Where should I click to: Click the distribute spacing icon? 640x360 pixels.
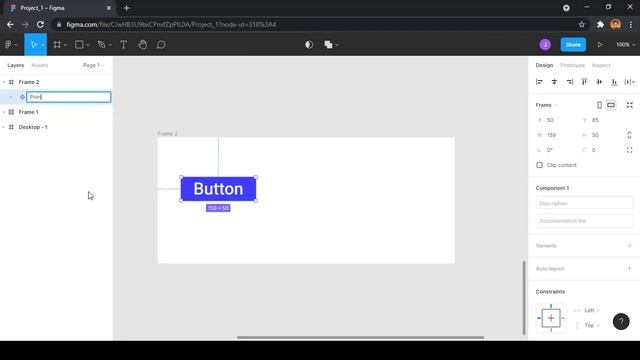tap(629, 82)
